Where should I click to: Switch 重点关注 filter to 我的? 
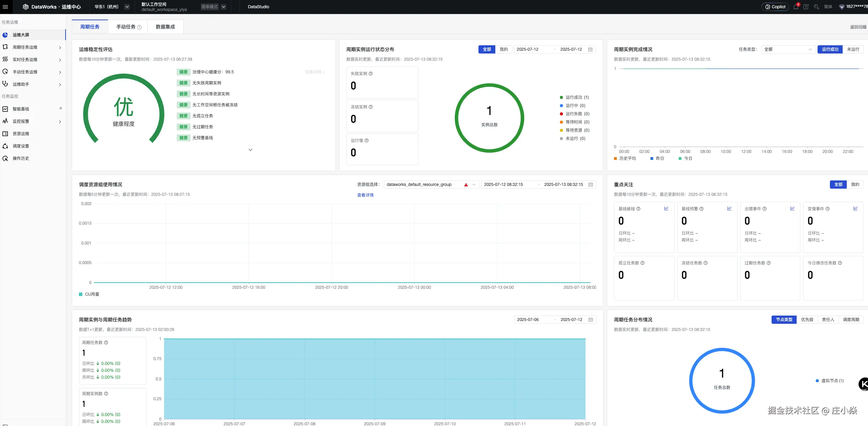(855, 185)
